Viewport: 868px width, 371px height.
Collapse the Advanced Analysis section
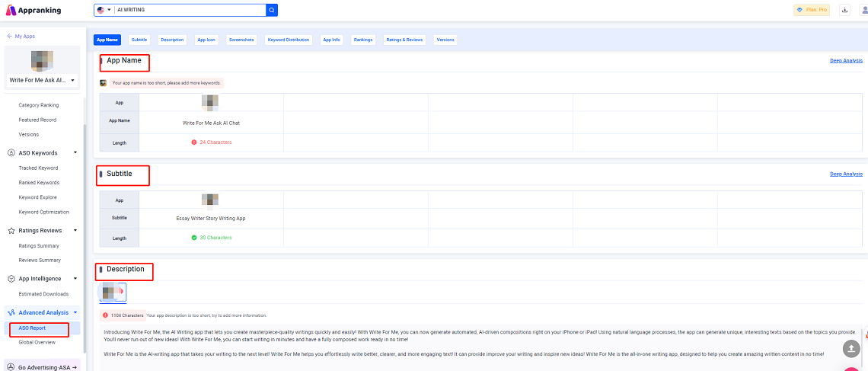tap(75, 313)
